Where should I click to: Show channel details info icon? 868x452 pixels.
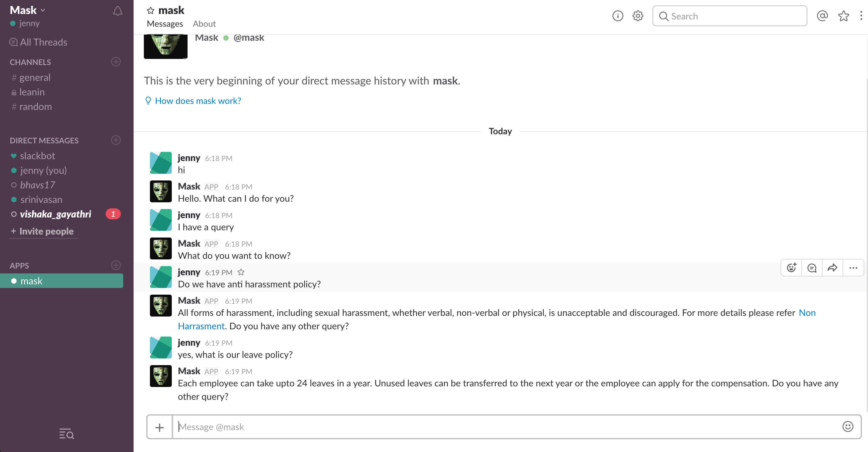point(617,16)
